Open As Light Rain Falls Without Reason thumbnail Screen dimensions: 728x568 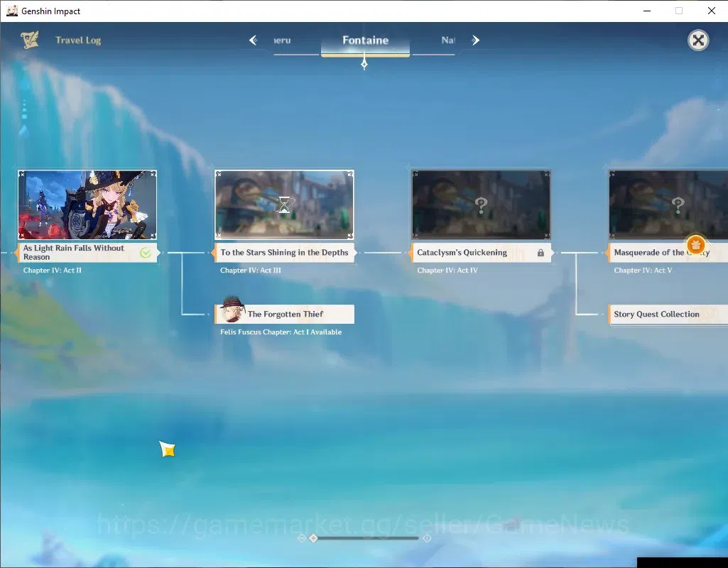[x=87, y=204]
